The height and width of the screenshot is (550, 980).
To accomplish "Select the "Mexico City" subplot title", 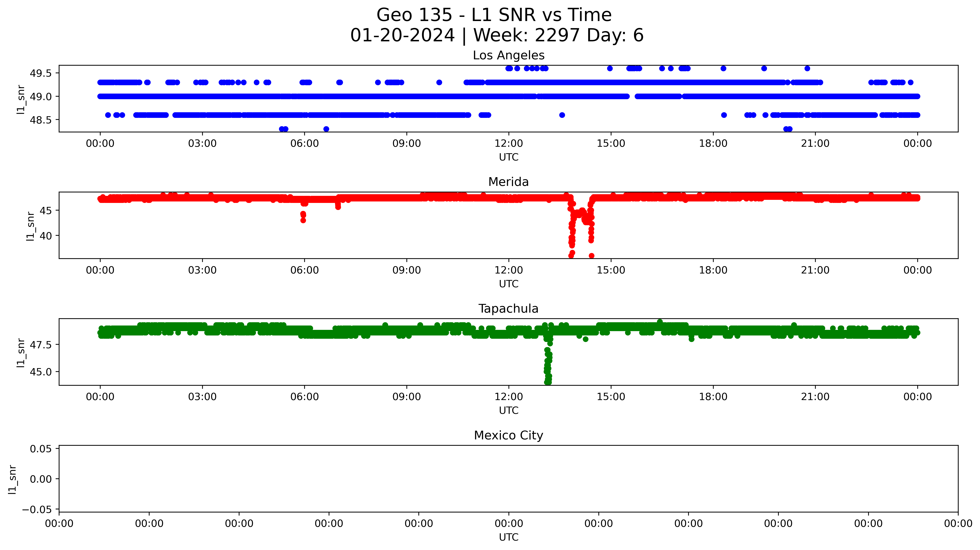I will (x=509, y=435).
